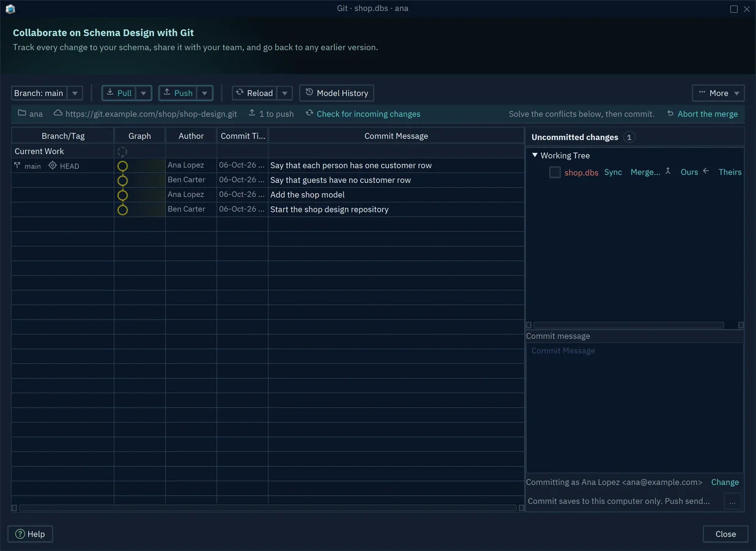Screen dimensions: 756x551
Task: Click the uncommitted changes count badge
Action: click(629, 137)
